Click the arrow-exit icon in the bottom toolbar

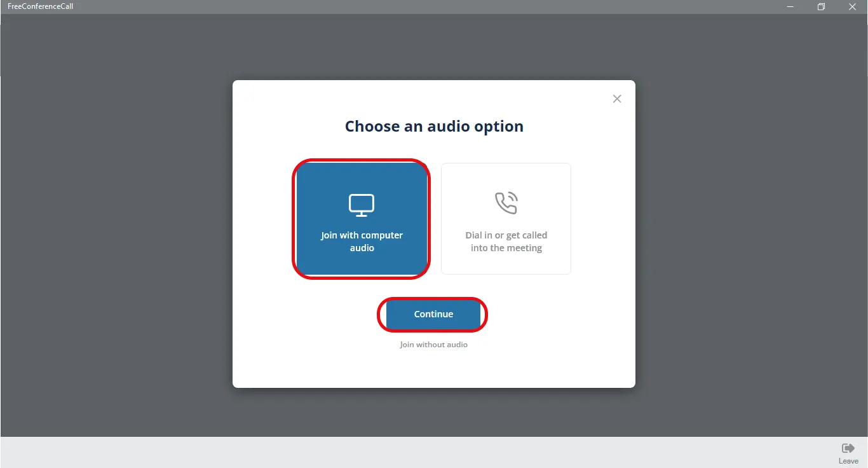point(848,448)
